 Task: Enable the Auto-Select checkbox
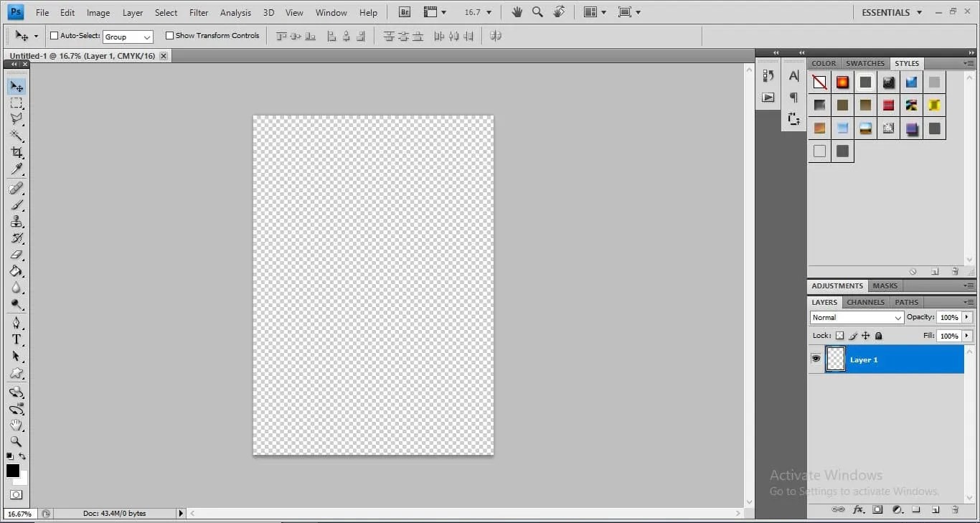54,35
